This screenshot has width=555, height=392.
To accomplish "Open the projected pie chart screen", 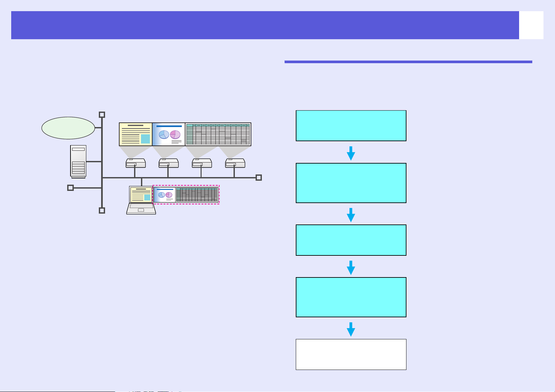I will [x=169, y=134].
